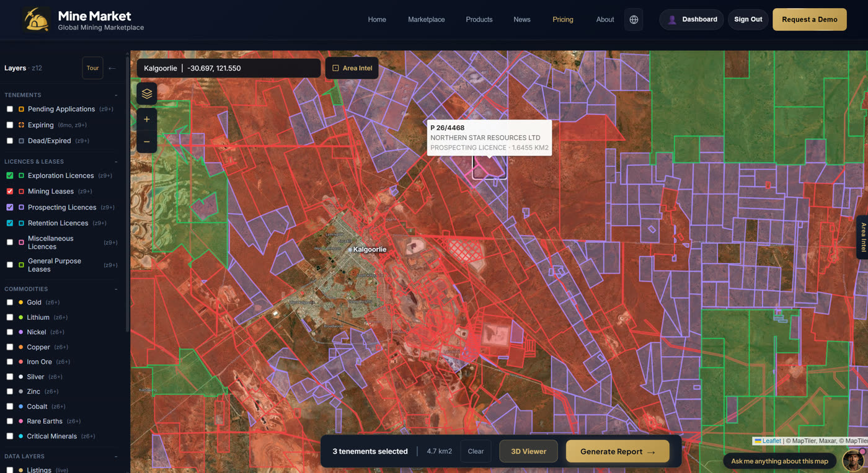Uncheck Exploration Licences layer

click(10, 175)
